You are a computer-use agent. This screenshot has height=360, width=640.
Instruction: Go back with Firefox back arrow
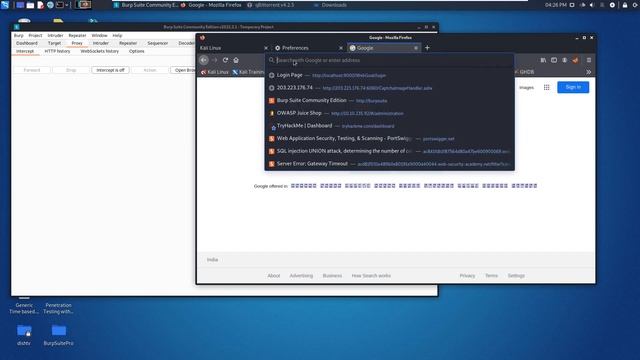tap(204, 60)
